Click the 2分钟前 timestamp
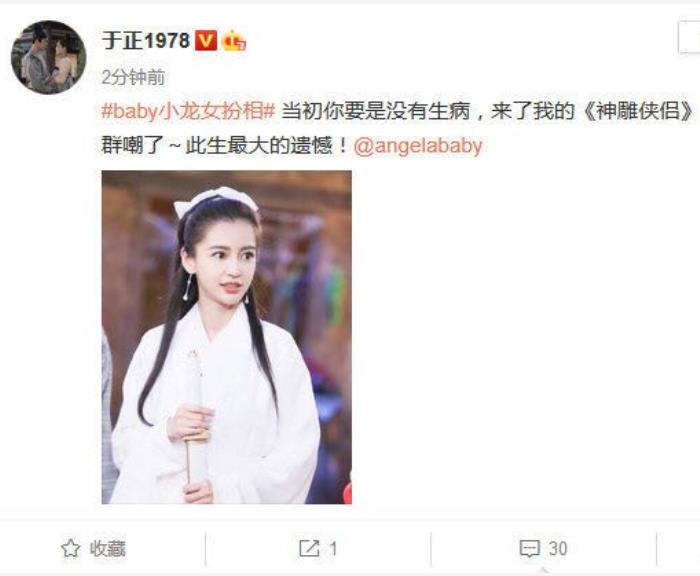Viewport: 700px width, 576px height. point(133,77)
